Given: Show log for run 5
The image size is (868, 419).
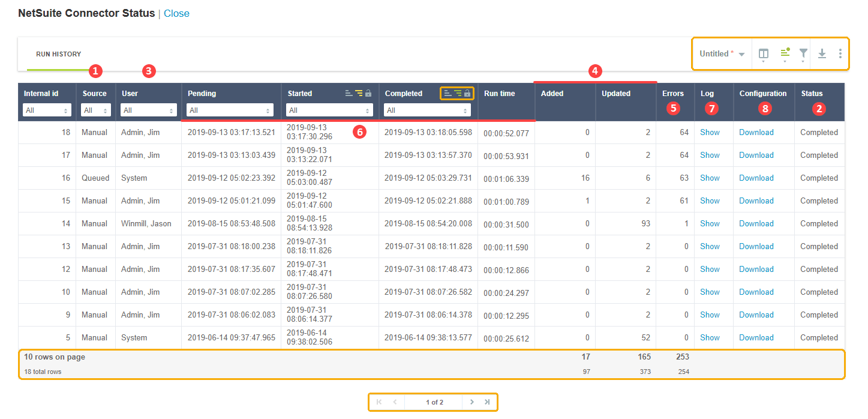Looking at the screenshot, I should pos(710,337).
